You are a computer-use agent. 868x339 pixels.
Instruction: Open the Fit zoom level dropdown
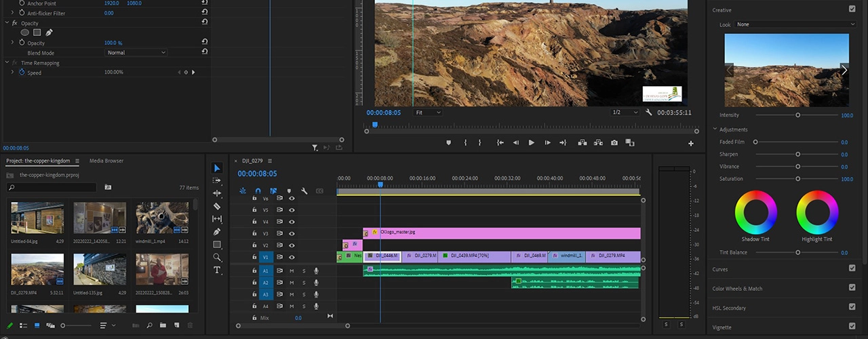[428, 113]
